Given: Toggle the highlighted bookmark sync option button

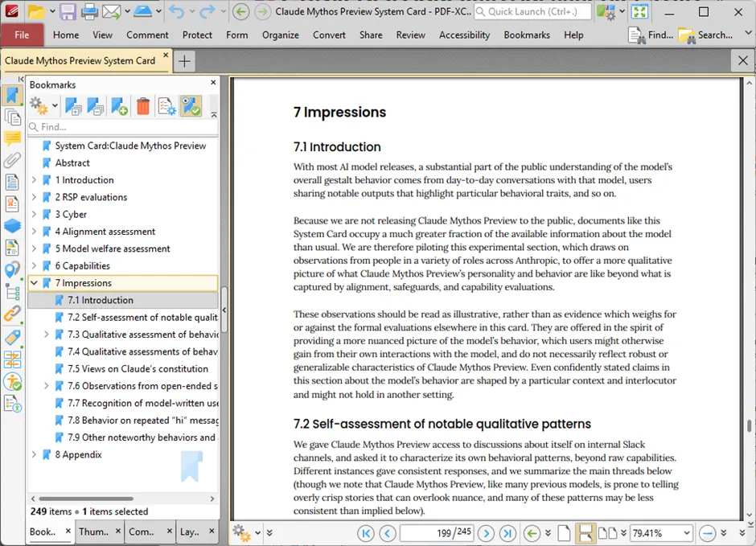Looking at the screenshot, I should click(191, 106).
